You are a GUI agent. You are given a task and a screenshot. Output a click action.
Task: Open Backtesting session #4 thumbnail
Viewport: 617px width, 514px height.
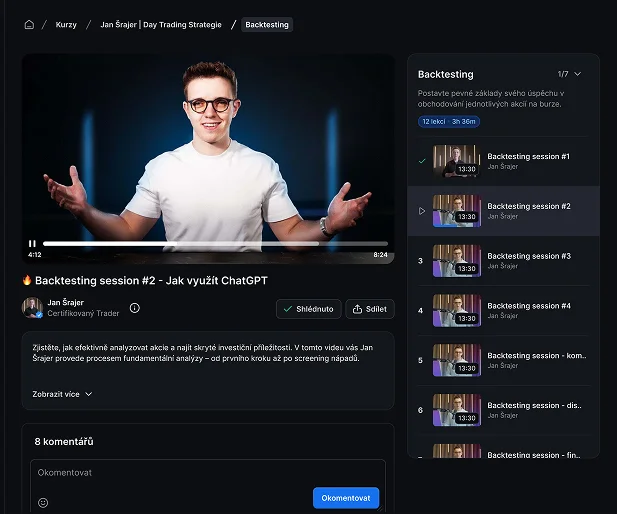[x=457, y=311]
